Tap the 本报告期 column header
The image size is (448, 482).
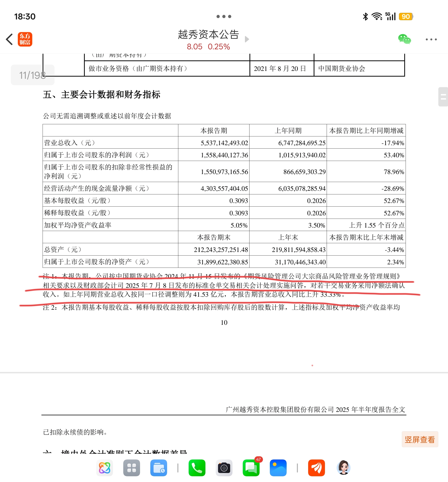[214, 131]
